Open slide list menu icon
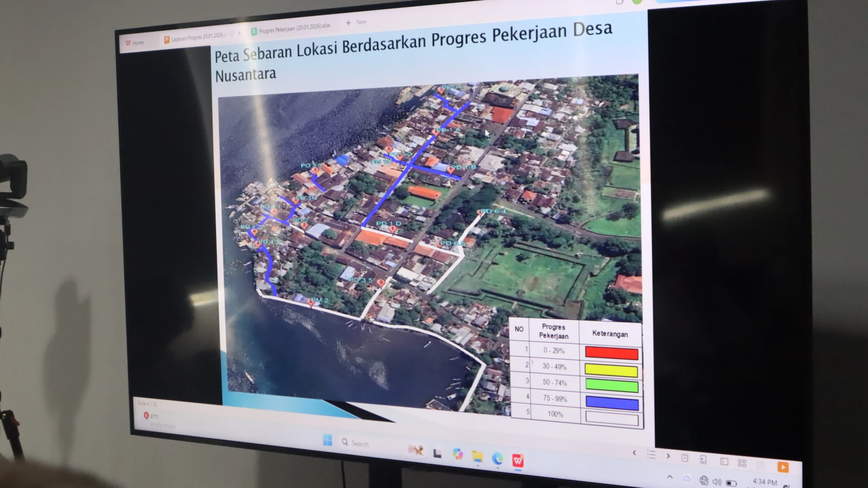The image size is (868, 488). (651, 455)
